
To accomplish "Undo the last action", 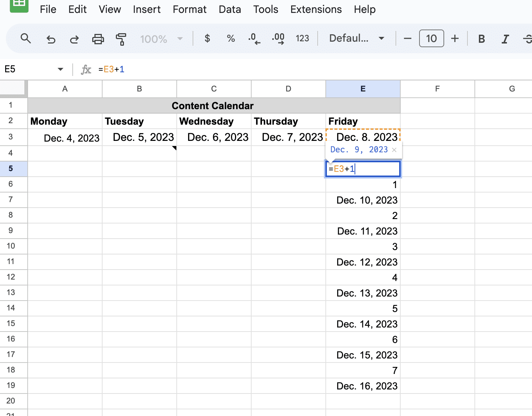I will [x=51, y=39].
